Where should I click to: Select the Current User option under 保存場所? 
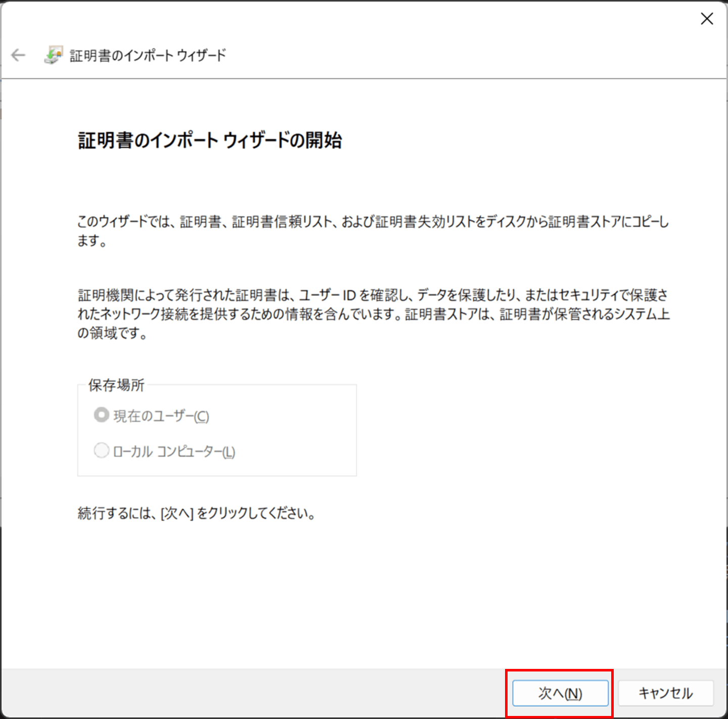tap(101, 415)
